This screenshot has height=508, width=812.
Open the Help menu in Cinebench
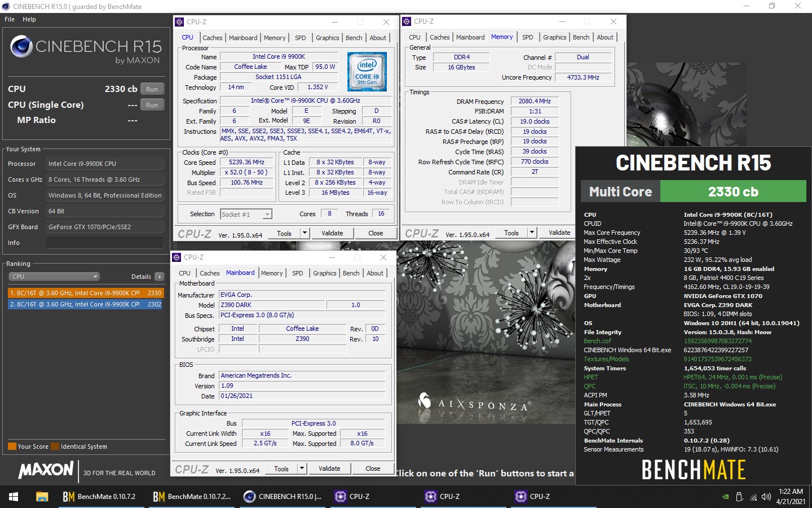point(29,19)
